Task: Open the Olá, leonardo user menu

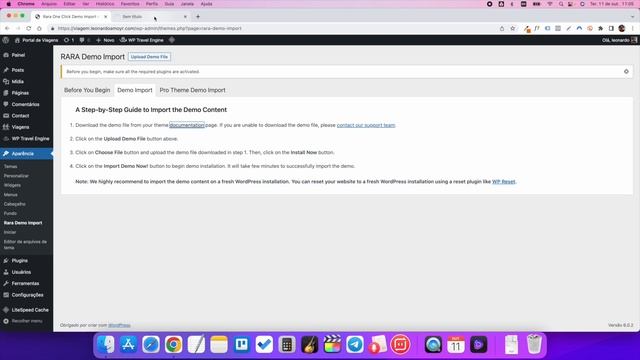Action: point(619,40)
